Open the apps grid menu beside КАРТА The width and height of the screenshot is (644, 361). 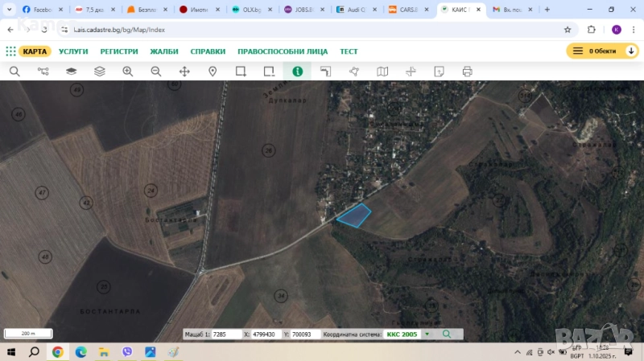(10, 51)
